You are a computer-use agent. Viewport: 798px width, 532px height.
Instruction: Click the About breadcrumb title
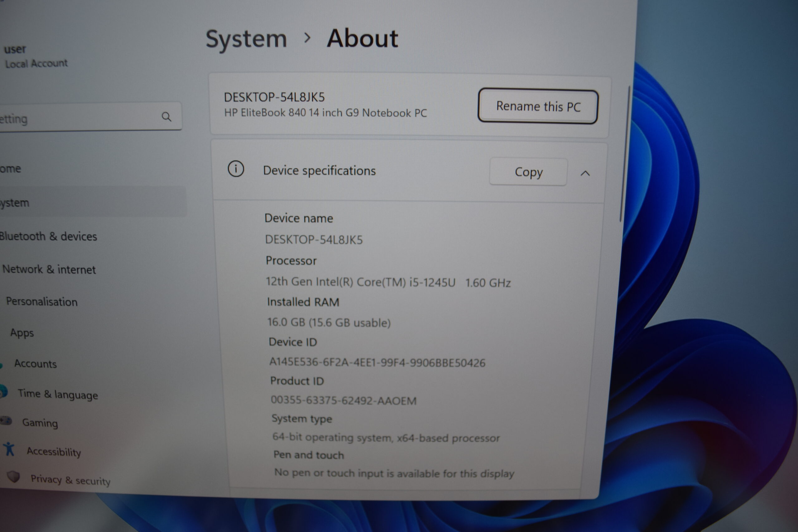pos(362,38)
